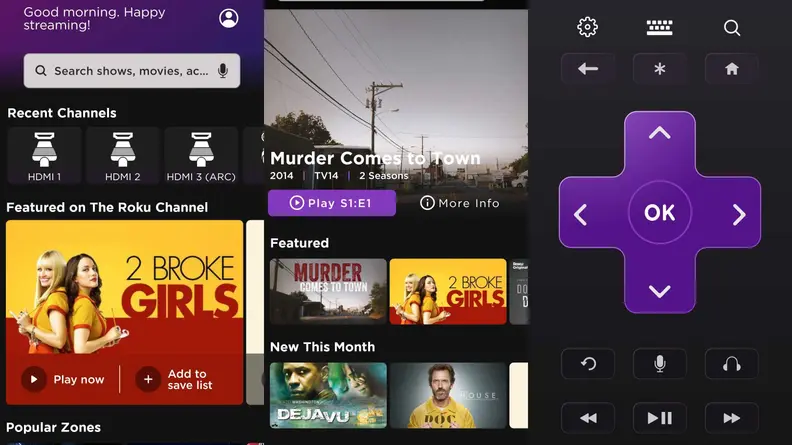This screenshot has height=445, width=792.
Task: Tap the instant replay button
Action: point(588,364)
